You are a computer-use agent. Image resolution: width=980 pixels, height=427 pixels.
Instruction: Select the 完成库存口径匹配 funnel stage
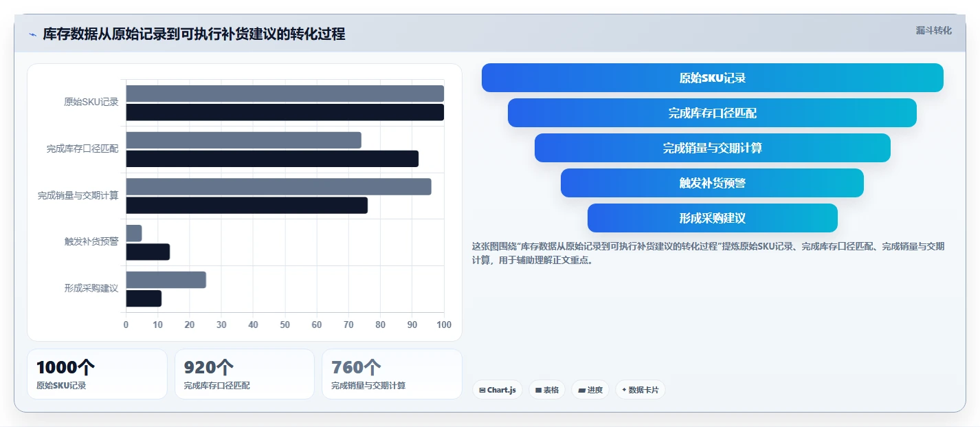coord(713,113)
